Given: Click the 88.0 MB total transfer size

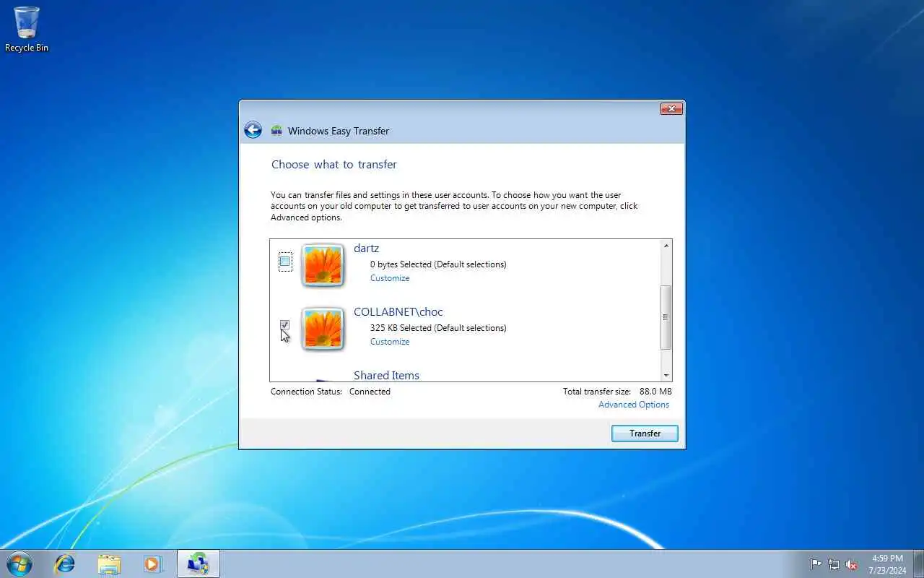Looking at the screenshot, I should 655,392.
